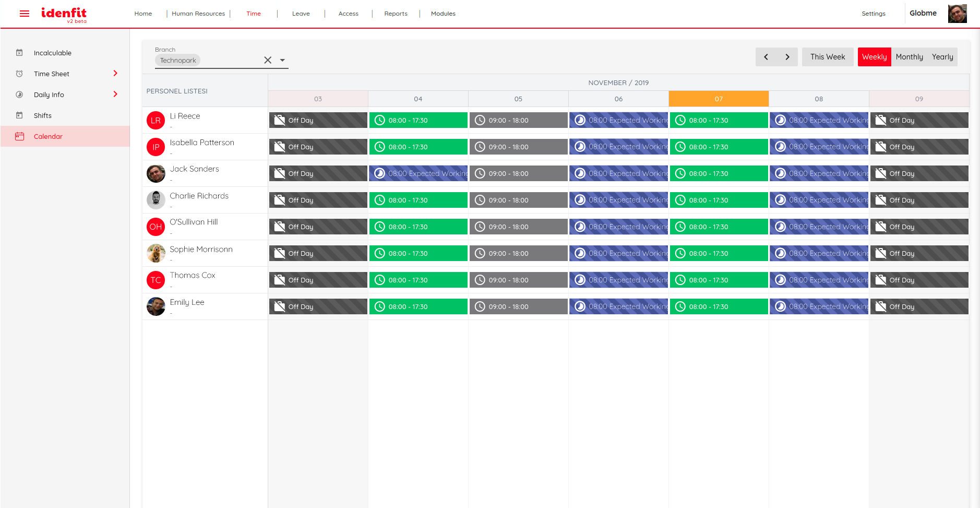This screenshot has height=508, width=980.
Task: Click O'Sullivan Hill's OH avatar
Action: click(156, 227)
